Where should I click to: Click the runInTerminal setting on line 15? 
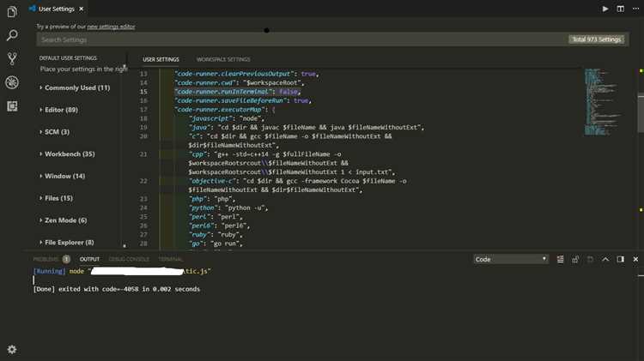pyautogui.click(x=238, y=92)
